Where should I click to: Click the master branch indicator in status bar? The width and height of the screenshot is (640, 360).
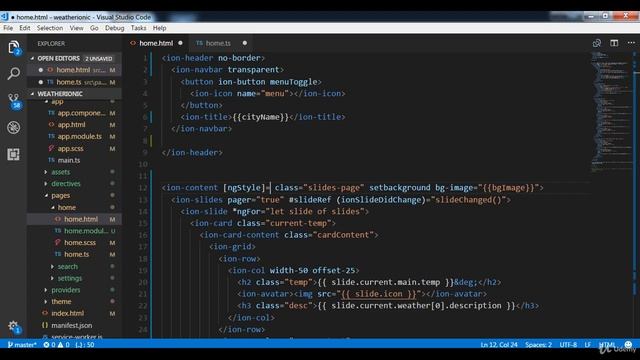[x=22, y=345]
